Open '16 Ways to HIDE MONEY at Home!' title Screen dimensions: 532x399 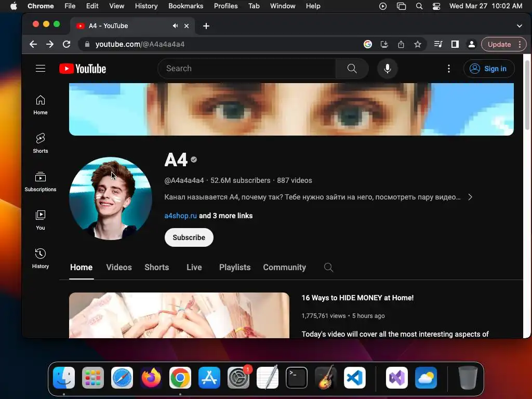tap(357, 298)
